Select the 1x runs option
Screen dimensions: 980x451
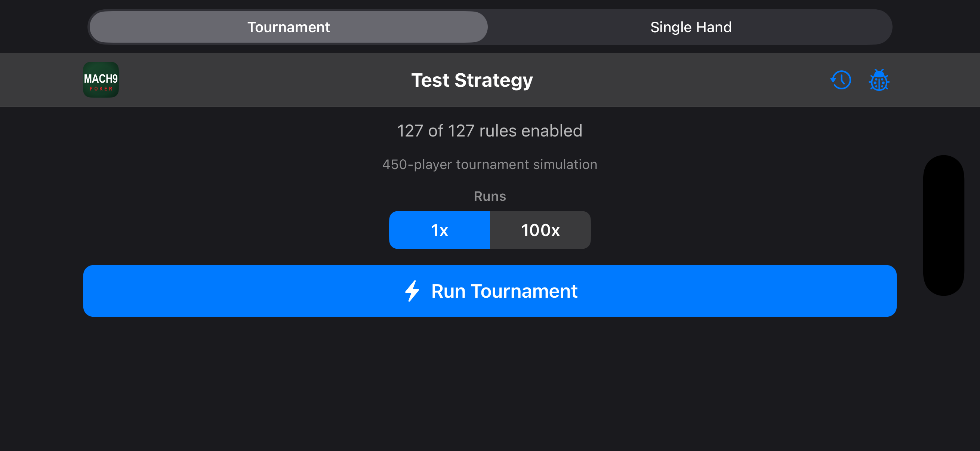(x=440, y=230)
